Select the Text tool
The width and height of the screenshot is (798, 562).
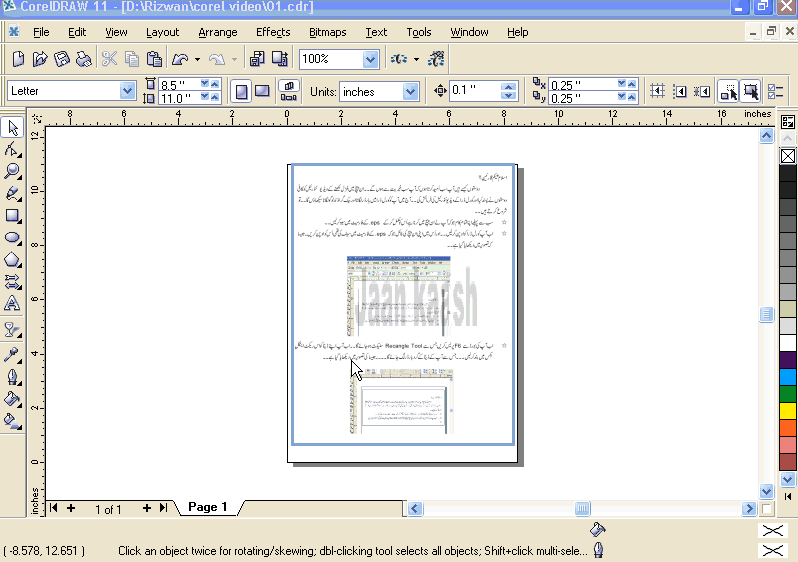[12, 303]
